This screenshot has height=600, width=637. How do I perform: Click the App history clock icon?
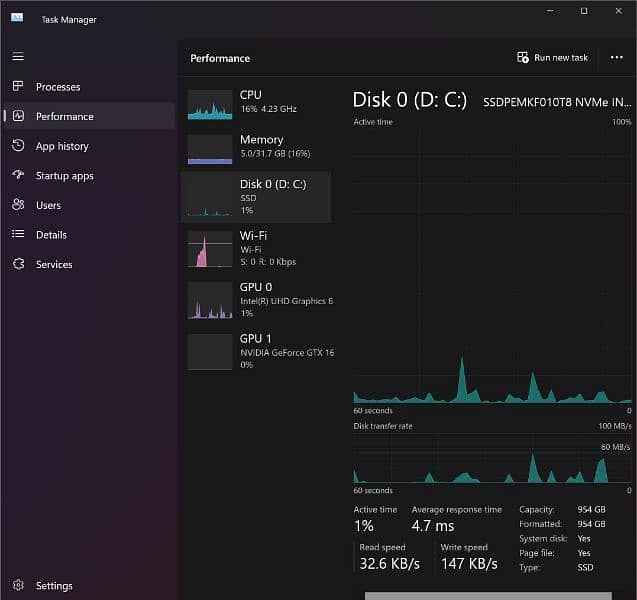(x=17, y=146)
